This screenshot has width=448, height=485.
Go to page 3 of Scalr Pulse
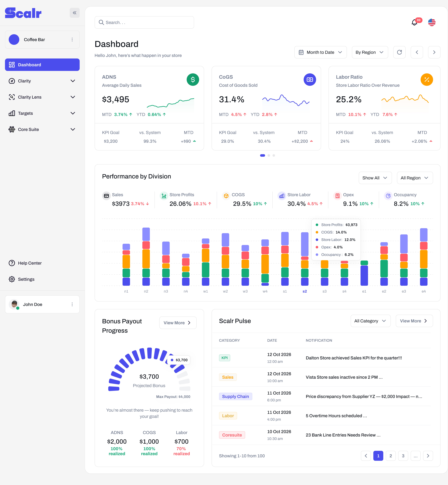pyautogui.click(x=403, y=456)
